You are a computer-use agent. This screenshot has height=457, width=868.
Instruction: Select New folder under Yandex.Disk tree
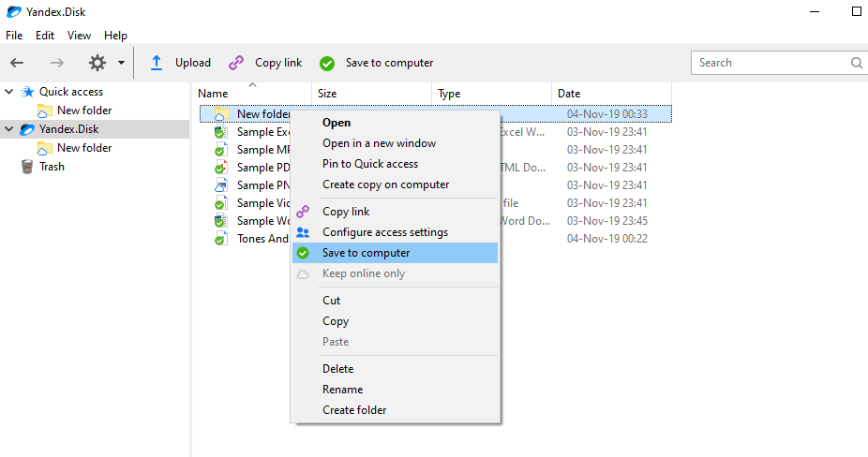[84, 148]
